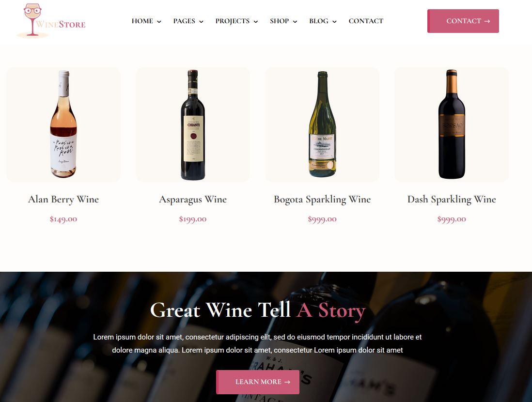Image resolution: width=532 pixels, height=402 pixels.
Task: Expand the SHOP dropdown chevron
Action: click(295, 22)
